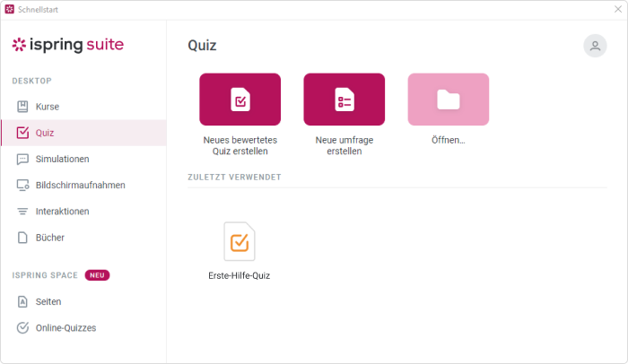628x364 pixels.
Task: Click the Simulationen speech bubble icon
Action: (x=22, y=159)
